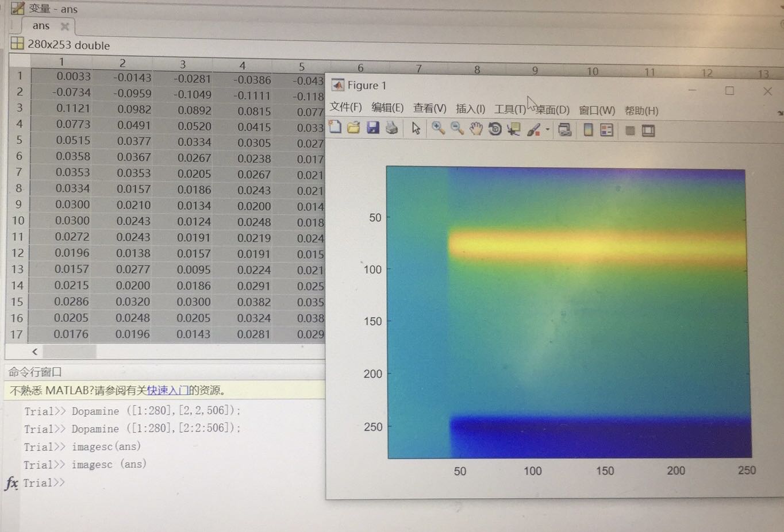The height and width of the screenshot is (532, 784).
Task: Click cell with value 0.0382
Action: 253,302
